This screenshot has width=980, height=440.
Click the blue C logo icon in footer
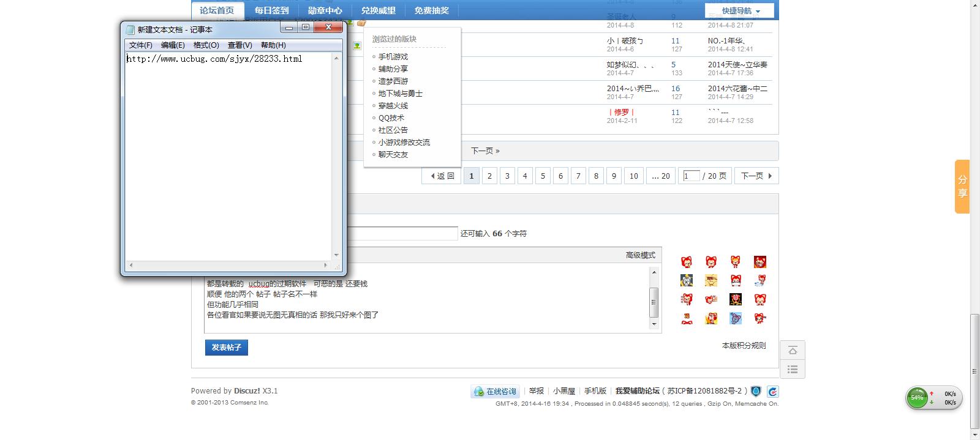click(x=773, y=391)
